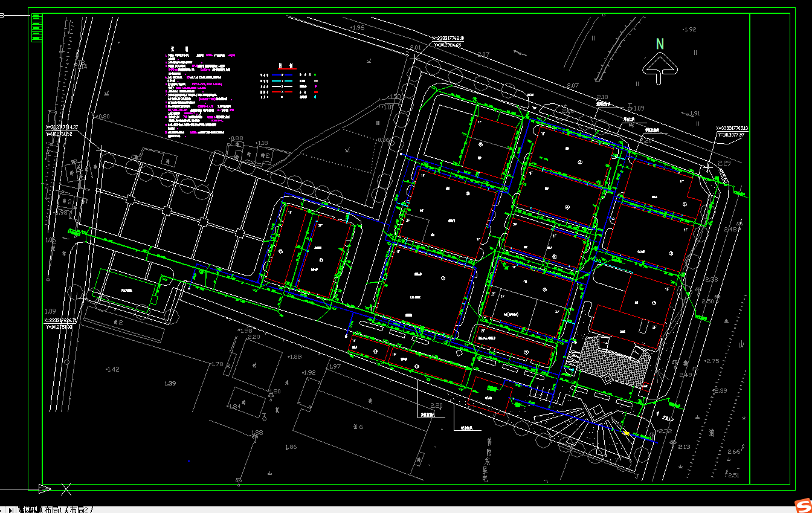Select the elevation value 1.84
The width and height of the screenshot is (812, 513).
tap(235, 406)
